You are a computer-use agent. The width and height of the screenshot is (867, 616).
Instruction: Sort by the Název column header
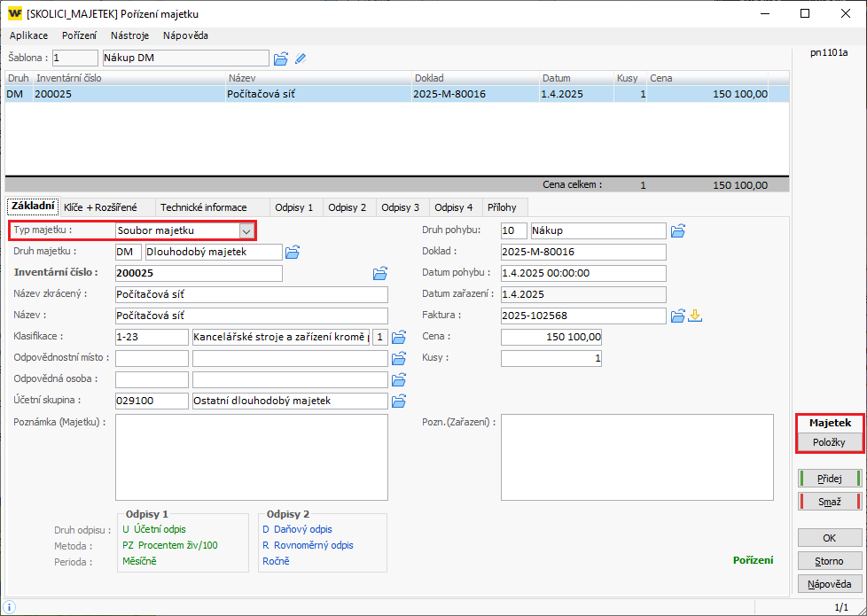pyautogui.click(x=319, y=78)
